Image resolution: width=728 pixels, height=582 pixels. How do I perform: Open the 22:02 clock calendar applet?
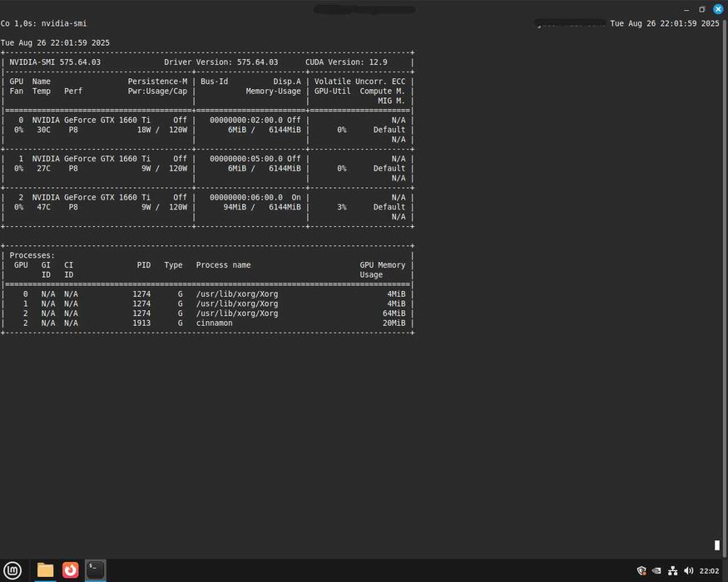coord(709,571)
